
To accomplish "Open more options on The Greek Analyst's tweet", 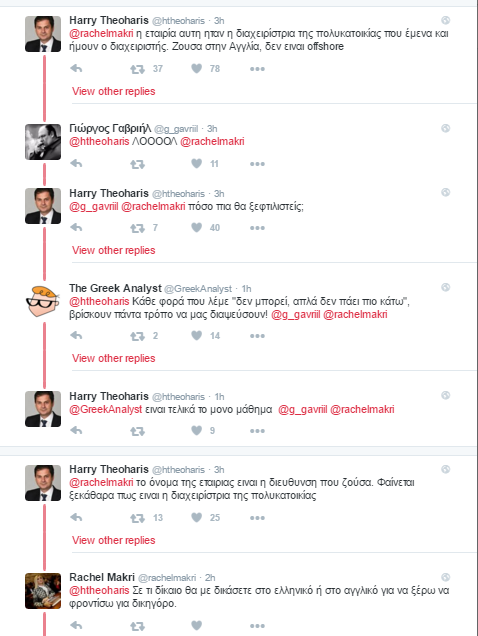I will pyautogui.click(x=257, y=336).
